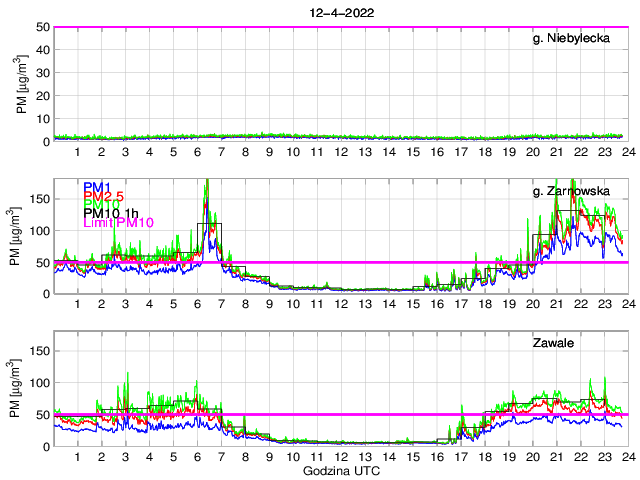Click the red PM2.5 legend entry
This screenshot has height=480, width=640.
point(104,200)
